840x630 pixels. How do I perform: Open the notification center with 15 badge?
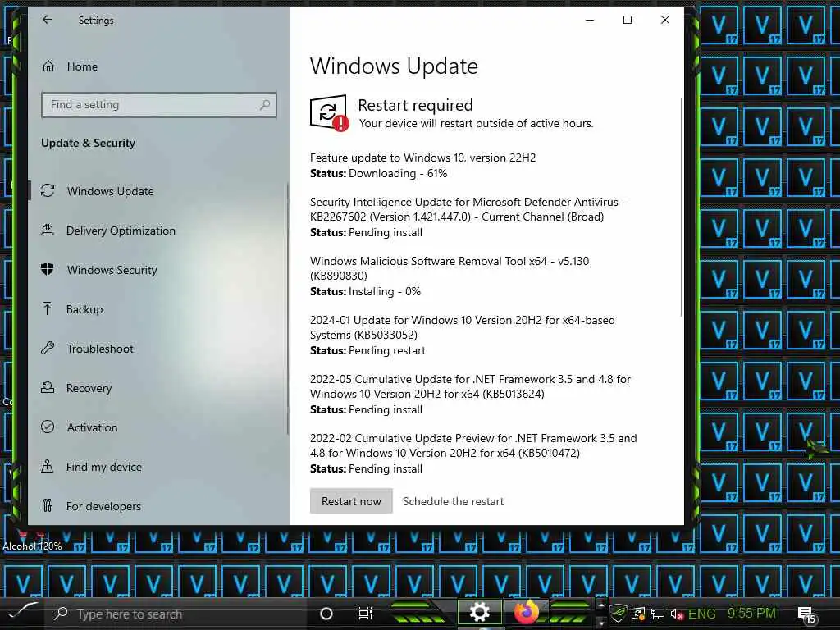click(x=806, y=615)
